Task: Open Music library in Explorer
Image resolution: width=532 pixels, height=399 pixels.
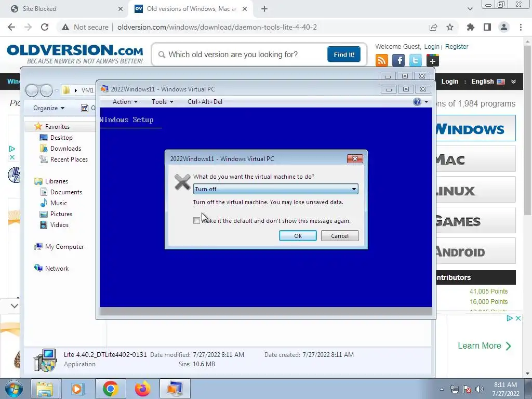Action: [x=58, y=203]
